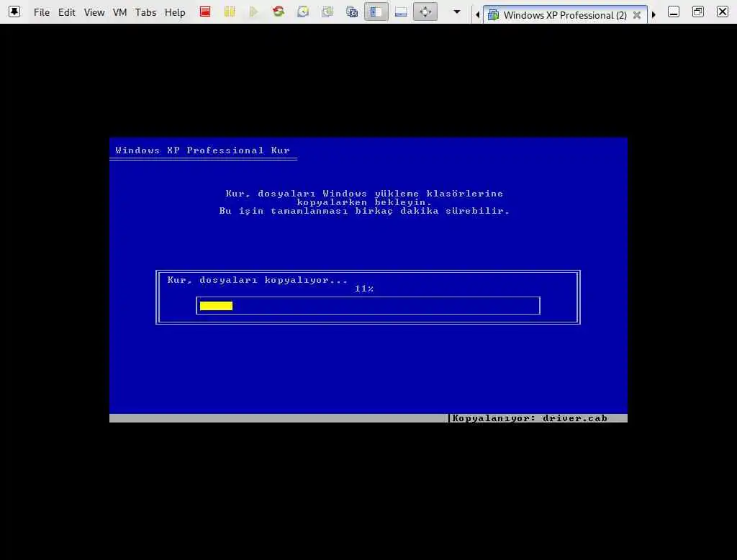Click the 'Windows XP Professional Kur' title

pyautogui.click(x=202, y=150)
